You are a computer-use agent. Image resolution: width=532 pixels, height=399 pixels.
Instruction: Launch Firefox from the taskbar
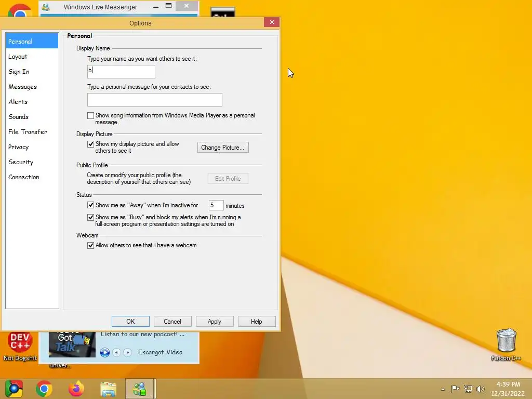coord(76,389)
